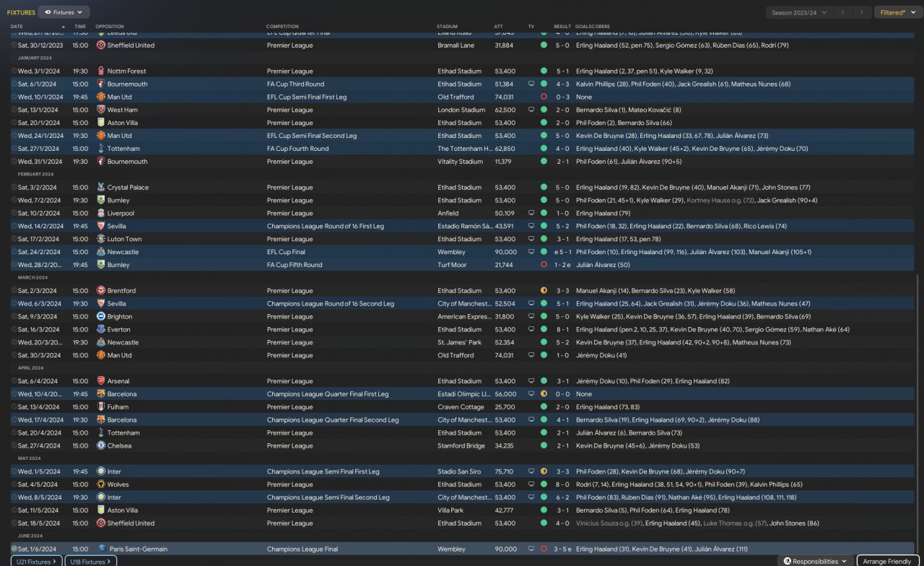
Task: Click the Arrange Friendly button
Action: point(888,561)
